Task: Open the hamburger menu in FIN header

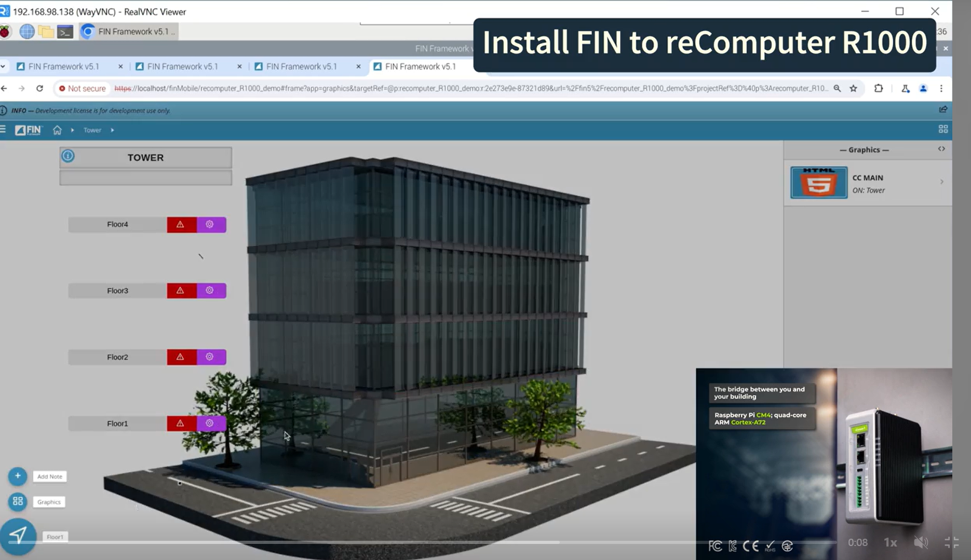Action: (x=3, y=130)
